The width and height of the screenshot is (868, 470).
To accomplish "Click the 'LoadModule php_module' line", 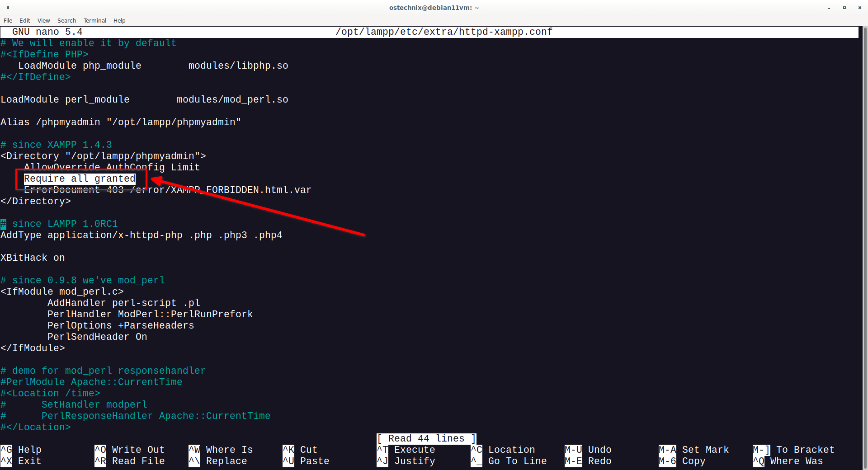I will 153,66.
